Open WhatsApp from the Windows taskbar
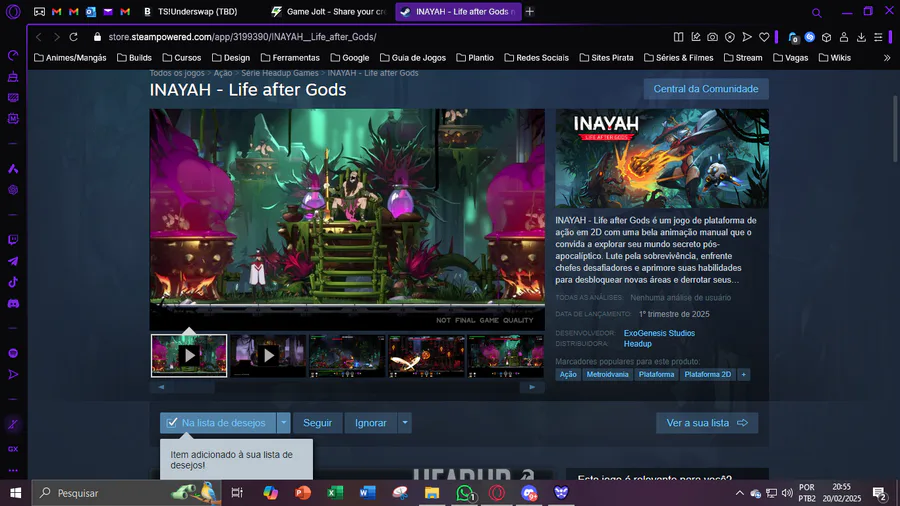 (465, 493)
